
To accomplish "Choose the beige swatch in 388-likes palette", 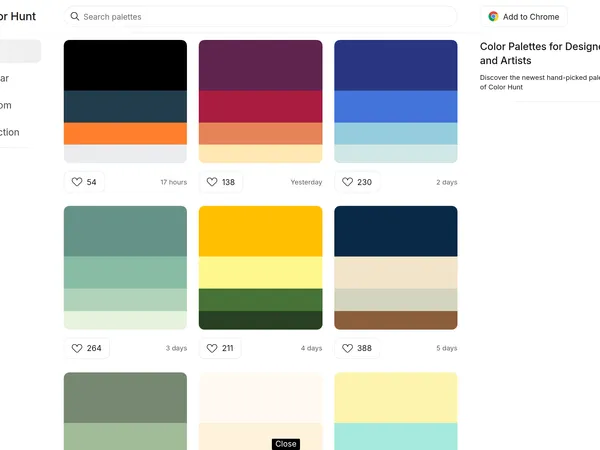I will [396, 272].
